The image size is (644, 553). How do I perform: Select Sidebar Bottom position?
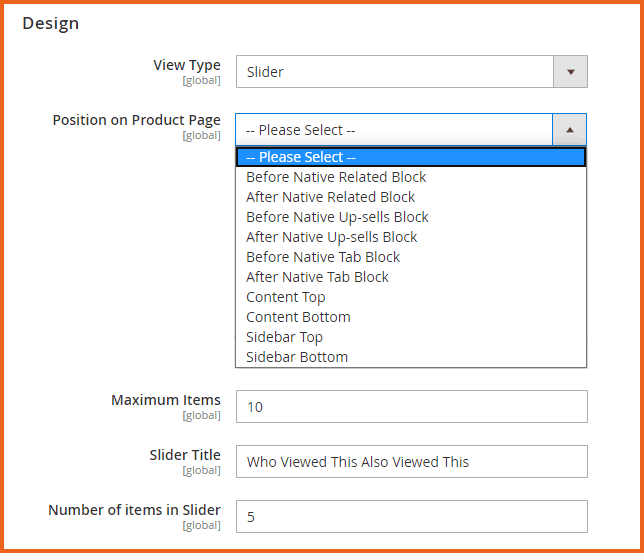tap(297, 357)
